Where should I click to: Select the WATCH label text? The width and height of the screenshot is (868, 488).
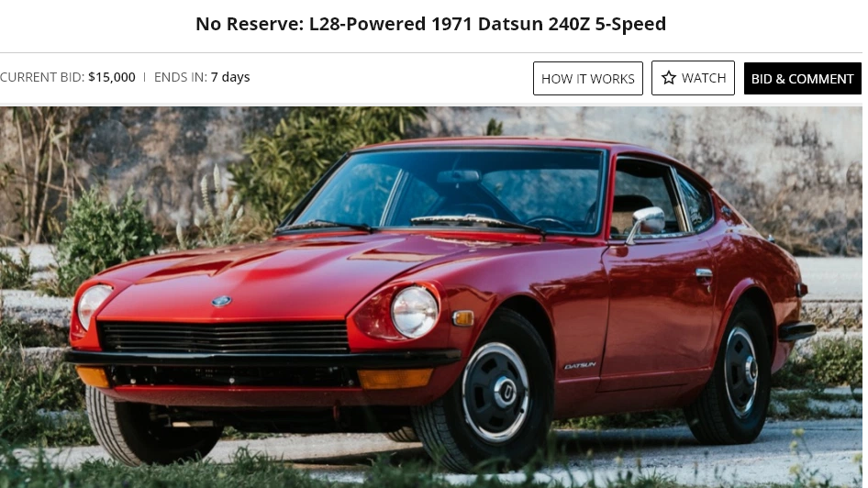704,78
